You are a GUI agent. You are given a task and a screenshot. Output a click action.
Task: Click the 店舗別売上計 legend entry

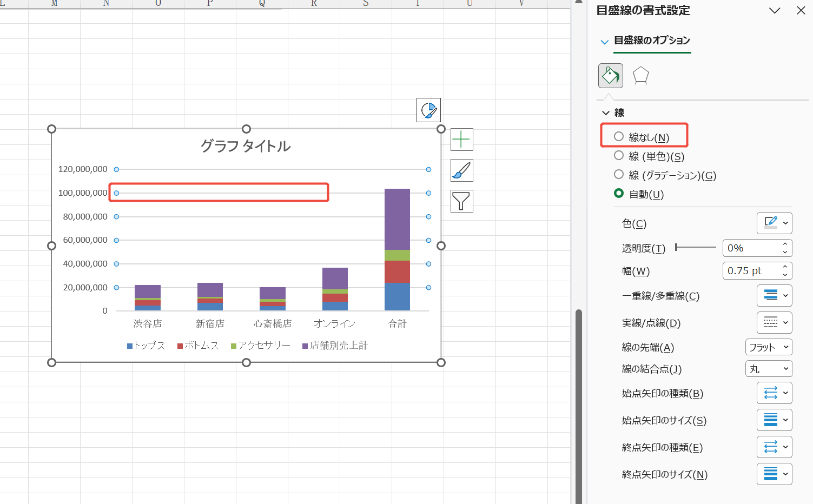[335, 346]
